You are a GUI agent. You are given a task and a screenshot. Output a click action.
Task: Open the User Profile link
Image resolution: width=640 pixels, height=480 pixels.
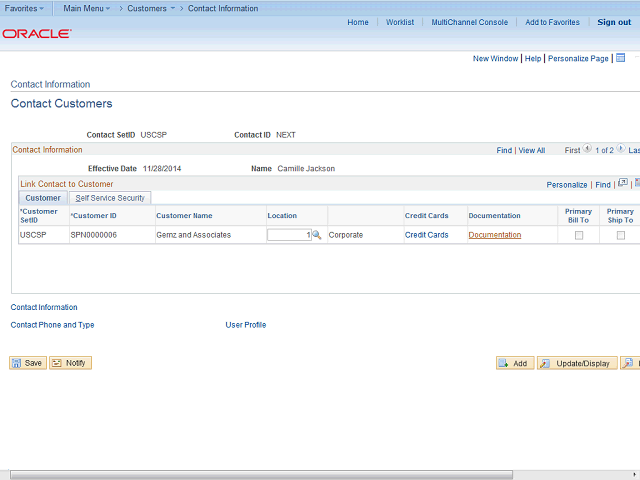point(246,325)
